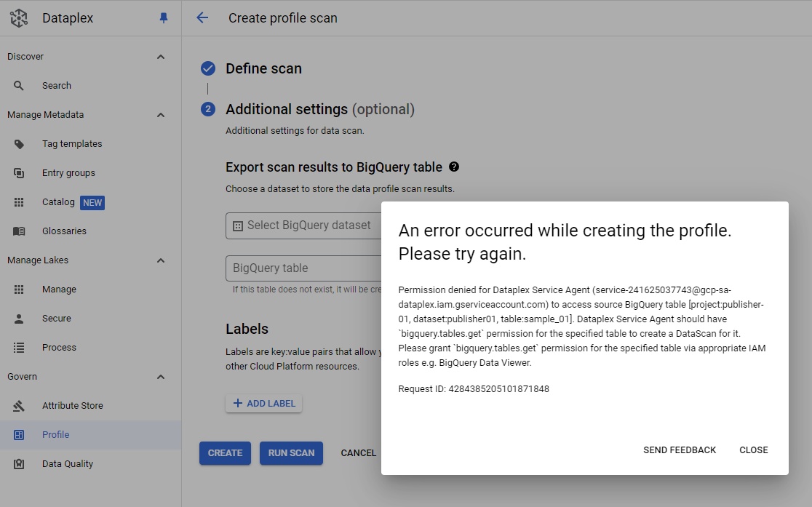
Task: Click the Process list icon
Action: [x=19, y=348]
